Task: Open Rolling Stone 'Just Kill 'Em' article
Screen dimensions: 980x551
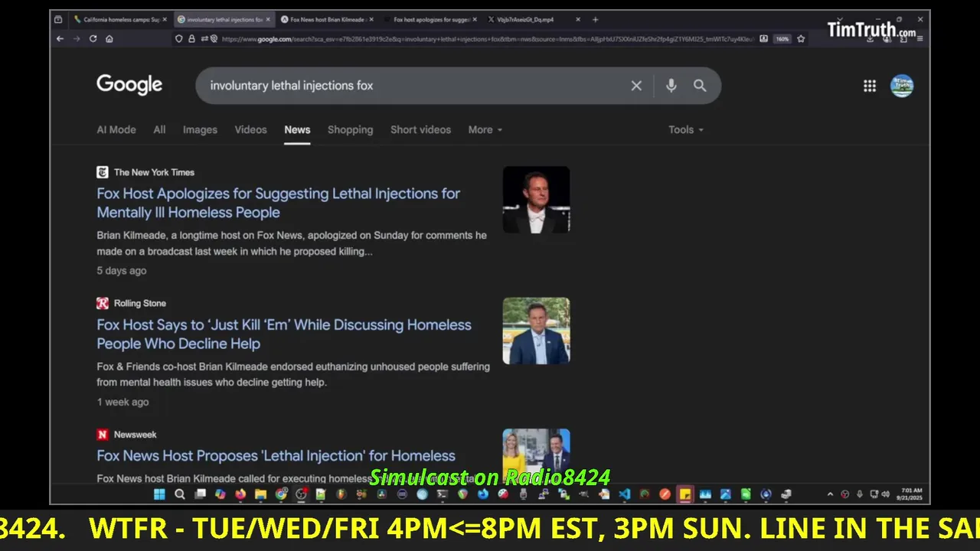Action: point(284,334)
